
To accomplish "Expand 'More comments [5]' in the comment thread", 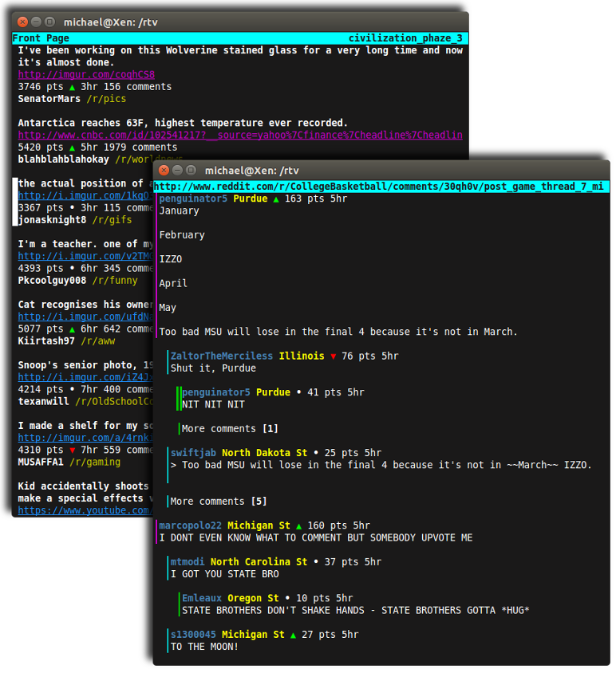I will [x=218, y=502].
